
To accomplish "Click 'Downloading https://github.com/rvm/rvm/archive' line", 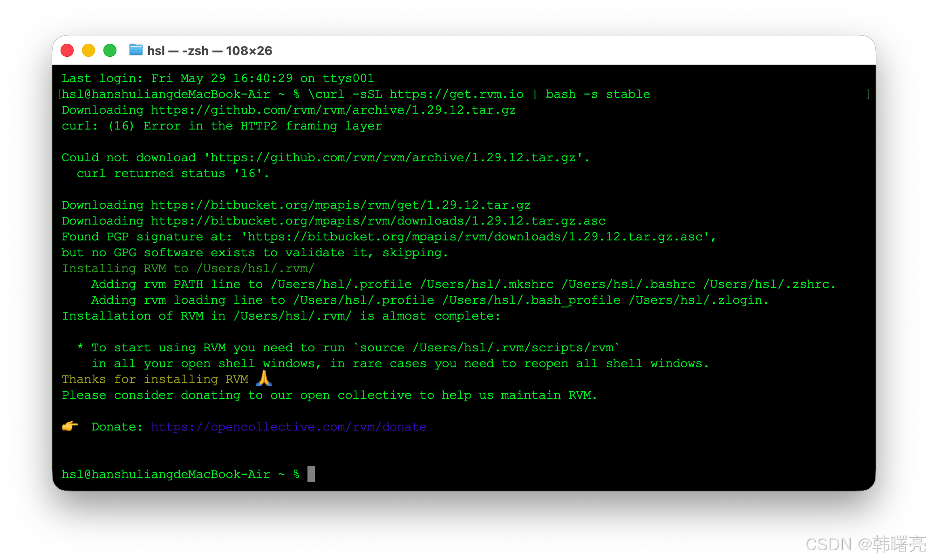I will pos(289,110).
